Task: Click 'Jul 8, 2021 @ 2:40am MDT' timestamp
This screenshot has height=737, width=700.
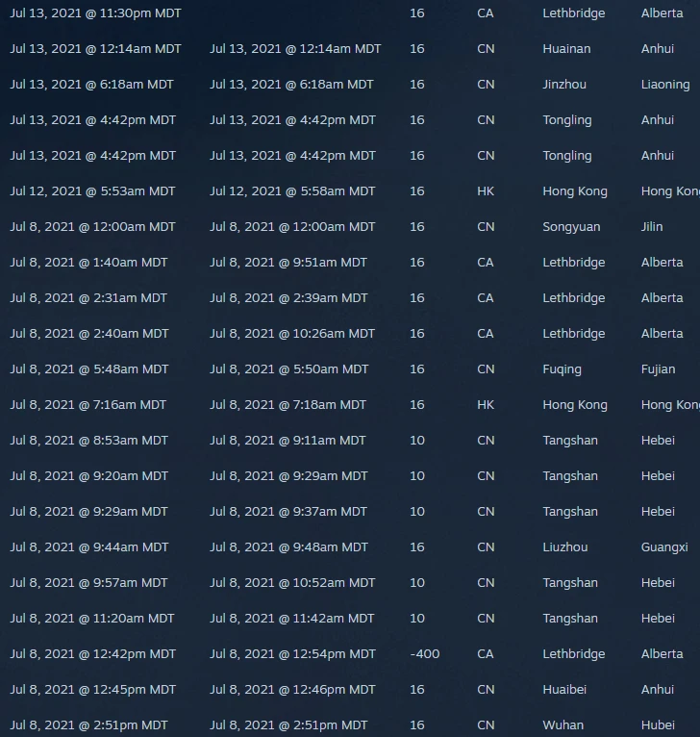Action: point(89,334)
